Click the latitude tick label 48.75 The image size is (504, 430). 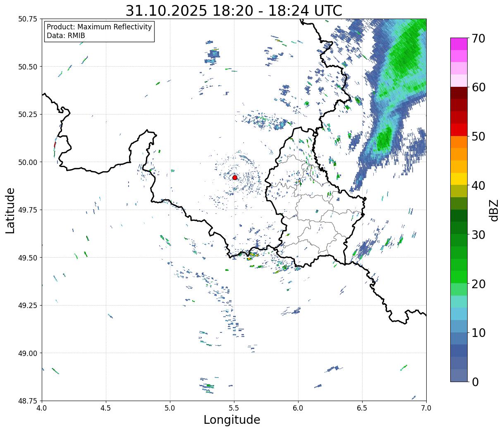coord(27,401)
